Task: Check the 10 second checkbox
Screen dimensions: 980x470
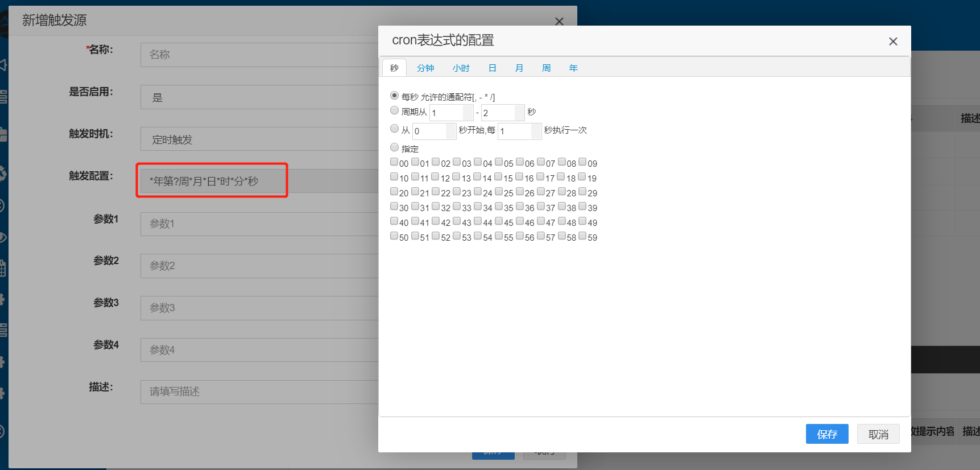Action: (394, 177)
